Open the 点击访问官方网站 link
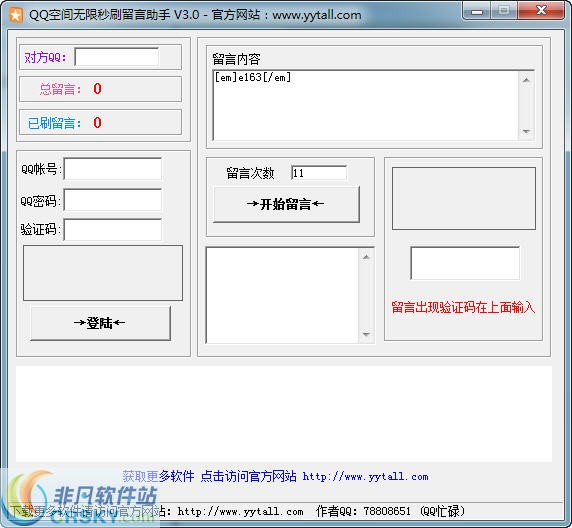This screenshot has height=528, width=572. [x=248, y=476]
